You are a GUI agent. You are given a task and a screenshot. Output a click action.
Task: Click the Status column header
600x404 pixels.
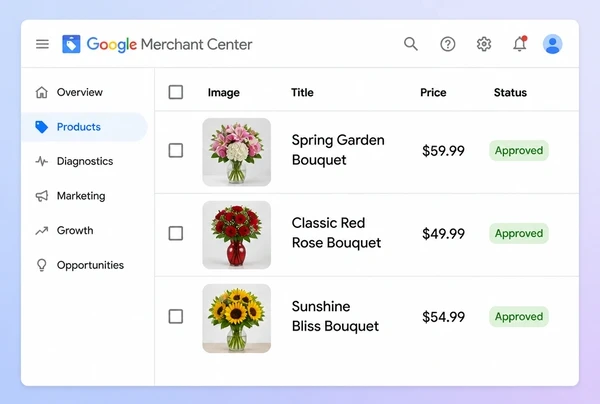[510, 93]
